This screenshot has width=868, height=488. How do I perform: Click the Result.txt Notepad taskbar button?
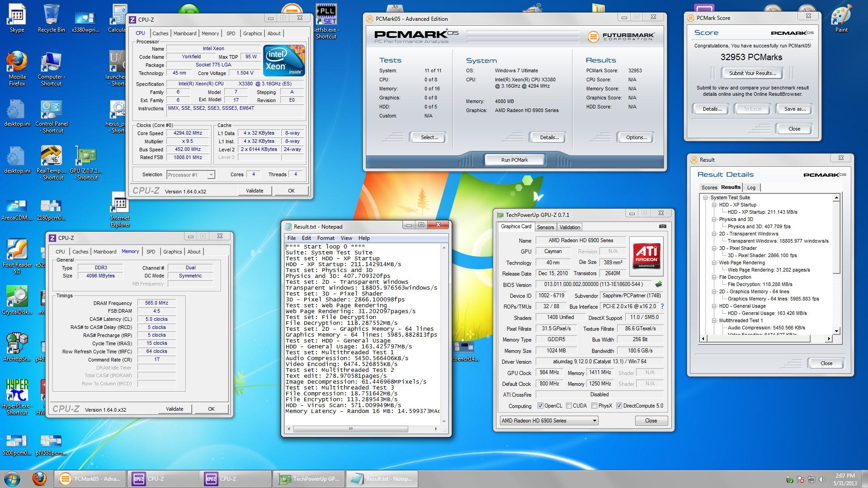coord(382,479)
